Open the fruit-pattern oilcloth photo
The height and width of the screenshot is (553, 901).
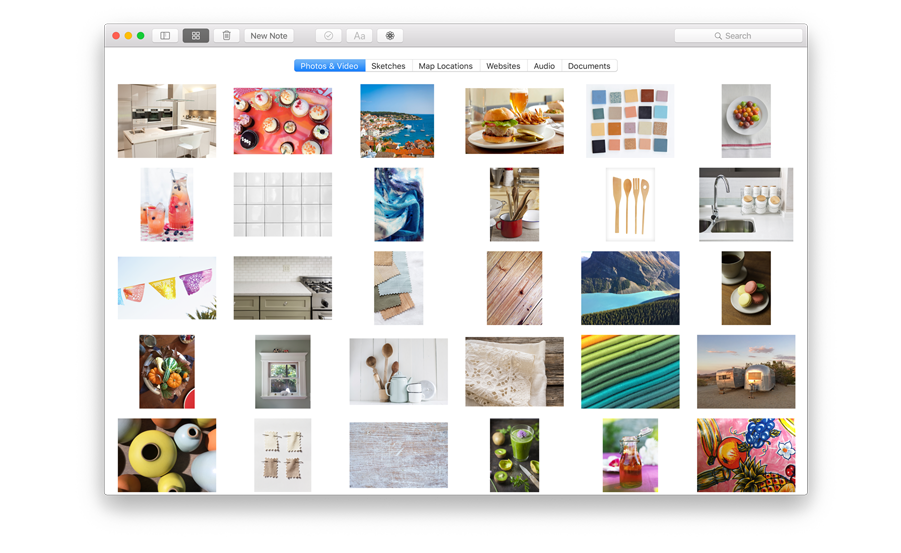[x=746, y=455]
